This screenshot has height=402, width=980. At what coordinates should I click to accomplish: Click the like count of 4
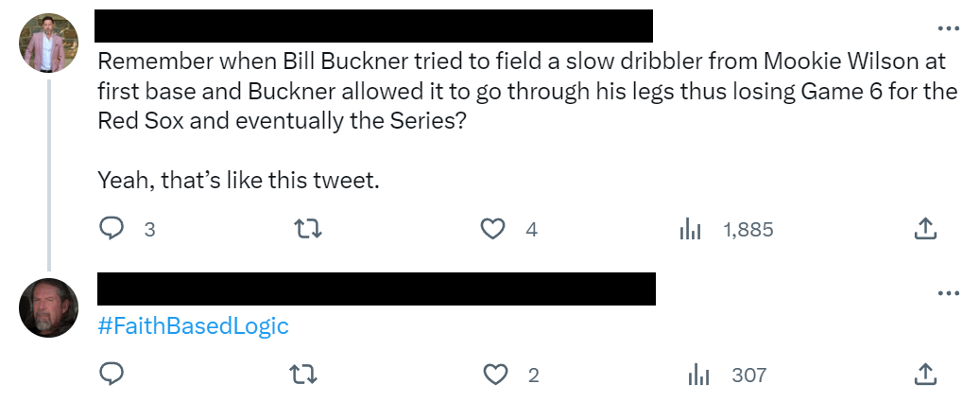532,229
